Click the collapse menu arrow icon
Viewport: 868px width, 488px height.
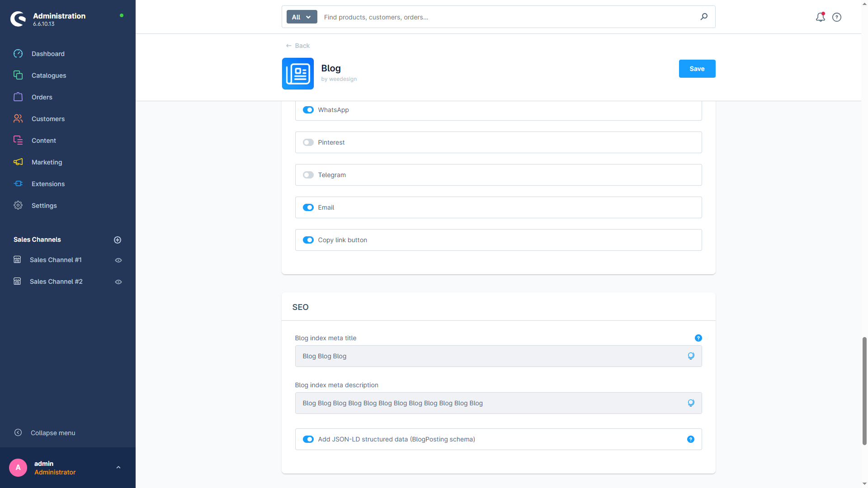tap(18, 432)
